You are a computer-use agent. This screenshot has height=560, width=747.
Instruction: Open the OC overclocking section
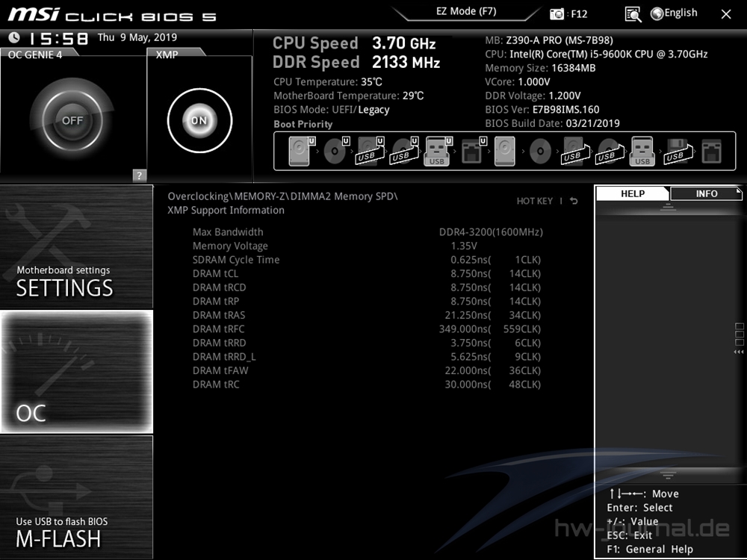click(76, 371)
